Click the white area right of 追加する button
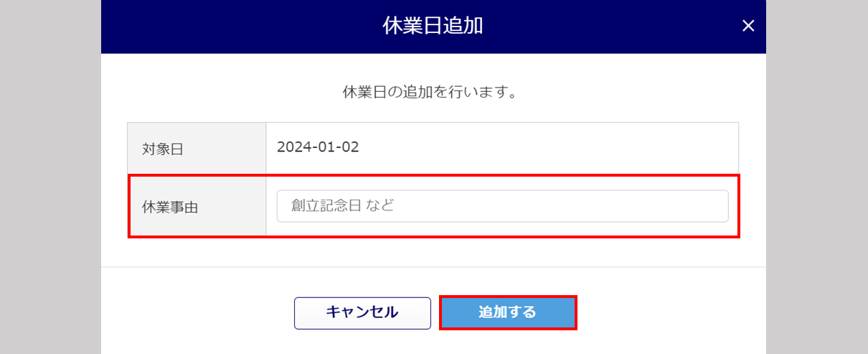 tap(667, 312)
